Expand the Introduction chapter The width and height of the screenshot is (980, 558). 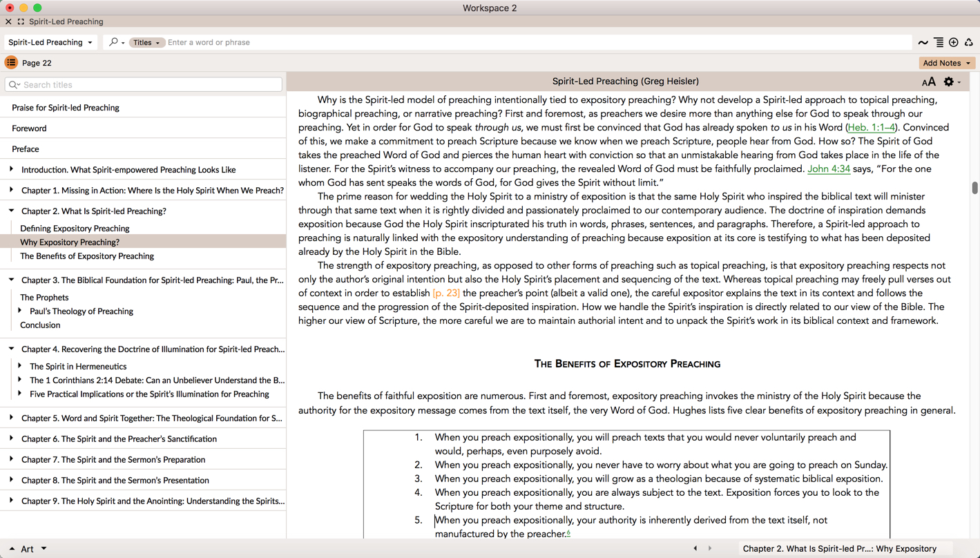[11, 169]
